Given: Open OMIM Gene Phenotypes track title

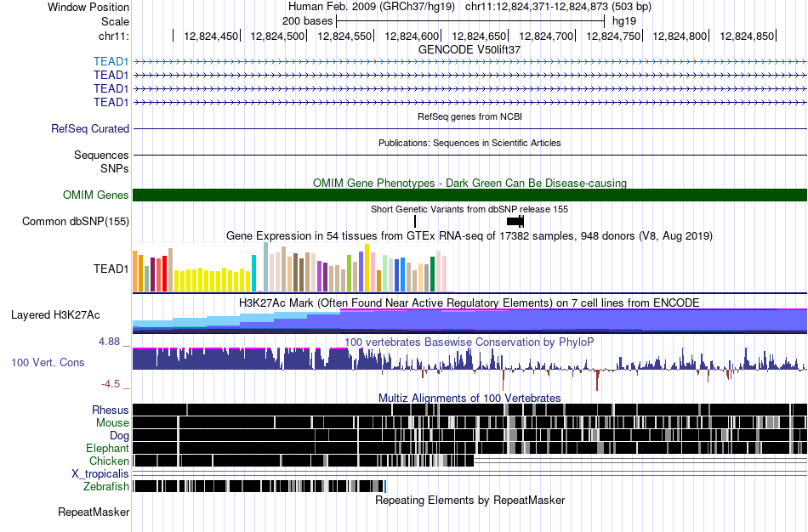Looking at the screenshot, I should click(469, 184).
